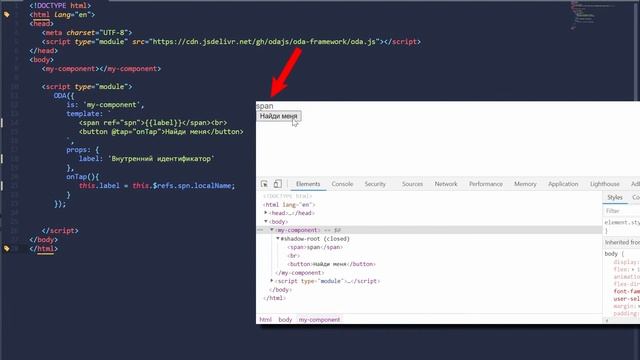Viewport: 640px width, 360px height.
Task: Click the bookmark marker beside html lang line
Action: [7, 15]
